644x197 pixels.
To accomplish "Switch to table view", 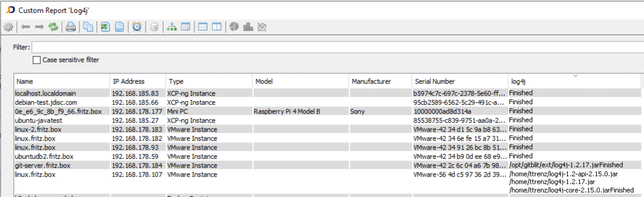I will (186, 27).
